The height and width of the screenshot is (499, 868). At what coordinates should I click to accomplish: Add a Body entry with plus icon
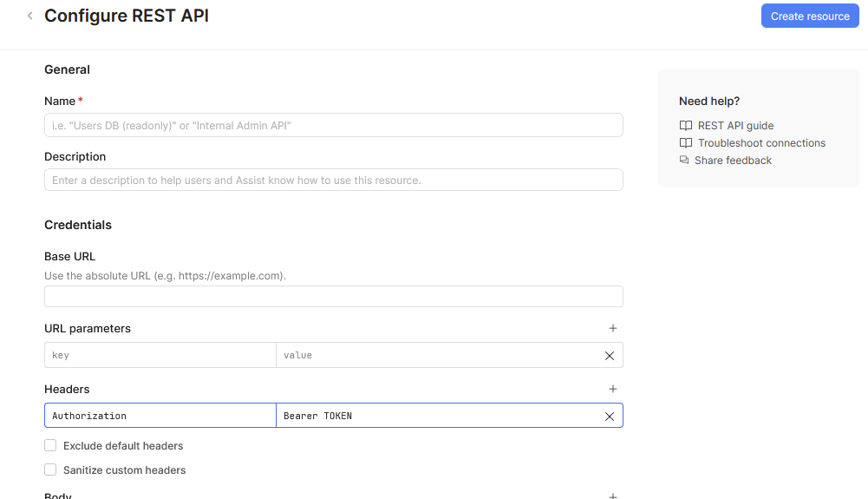coord(613,496)
